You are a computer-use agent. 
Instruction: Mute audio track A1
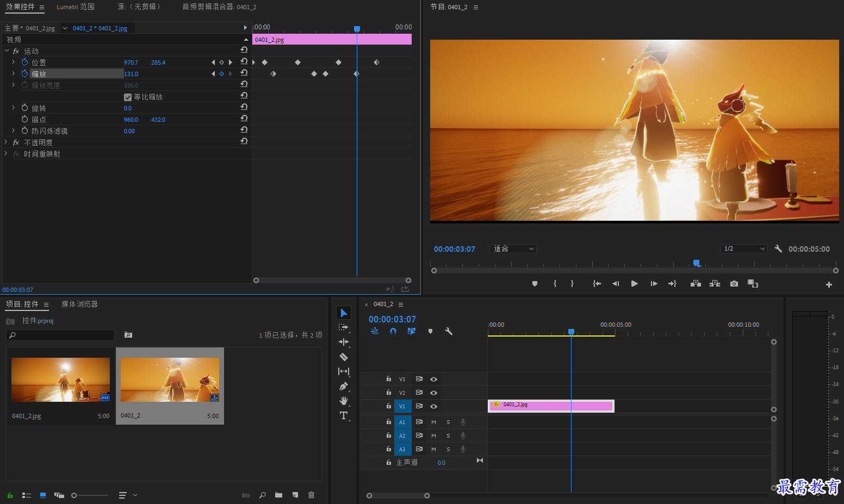433,422
